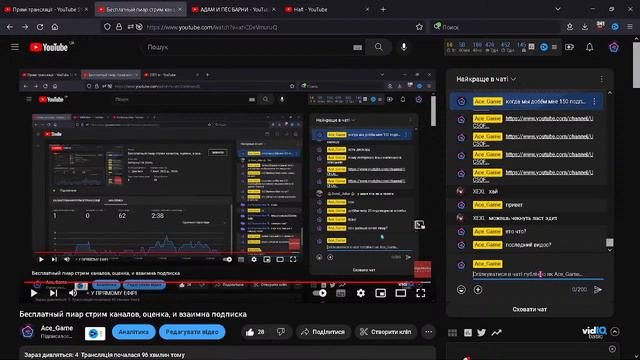Jump to live via У ПРЯМОМУ ЕФІРІ
The height and width of the screenshot is (360, 640).
pyautogui.click(x=111, y=293)
